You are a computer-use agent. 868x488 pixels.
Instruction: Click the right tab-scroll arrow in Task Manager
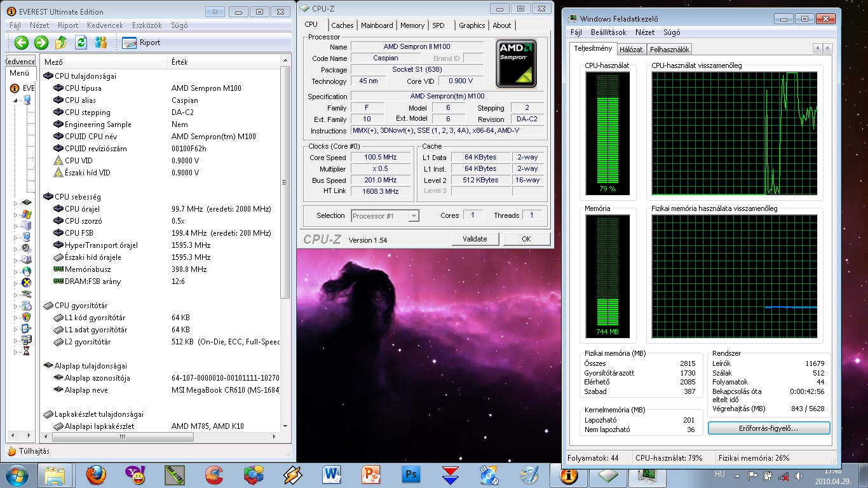[827, 48]
